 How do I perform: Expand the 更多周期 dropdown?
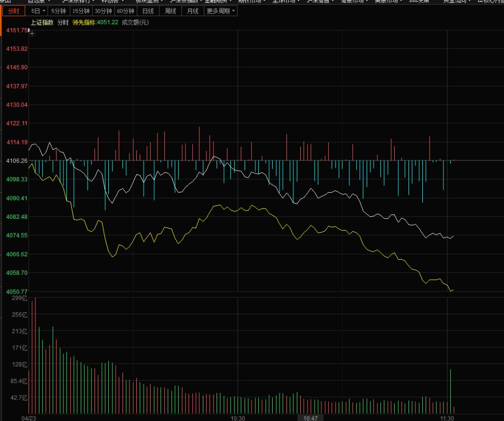coord(220,11)
